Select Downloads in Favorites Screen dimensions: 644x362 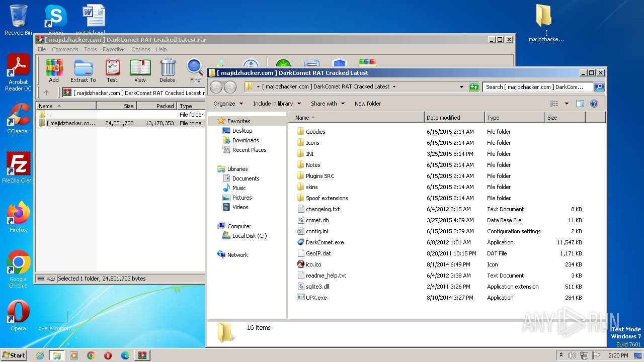click(246, 140)
